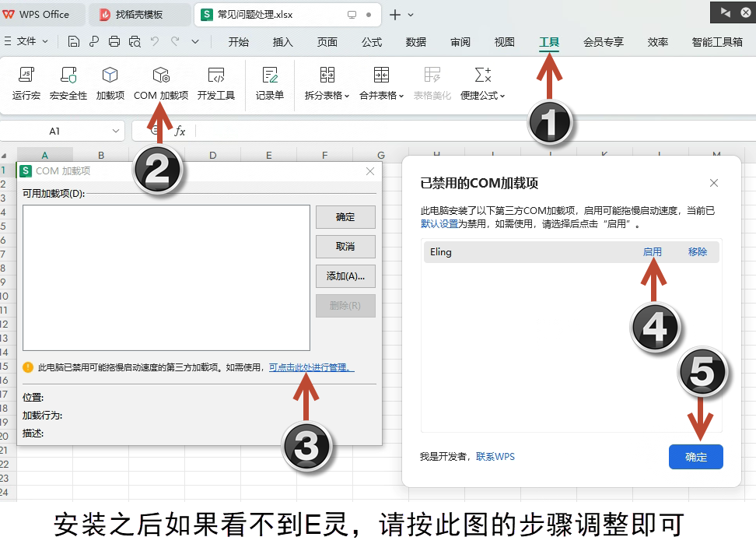
Task: Expand the quick access toolbar dropdown
Action: (195, 42)
